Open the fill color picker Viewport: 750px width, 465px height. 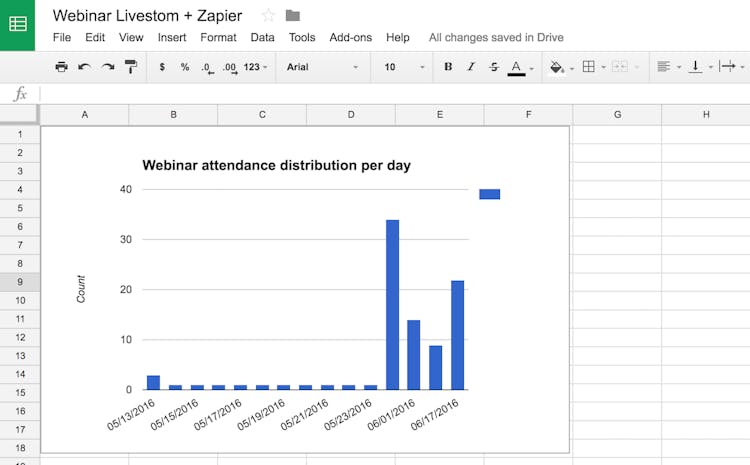[559, 67]
